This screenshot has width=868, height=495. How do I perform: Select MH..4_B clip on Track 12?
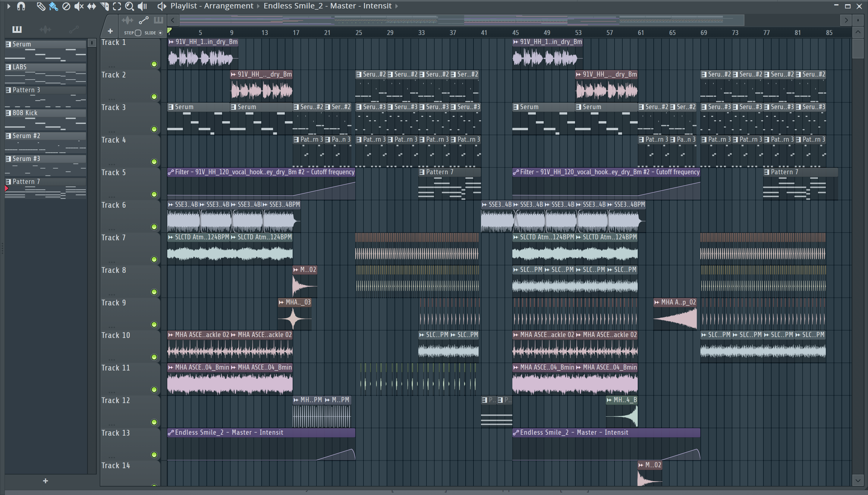click(x=622, y=412)
